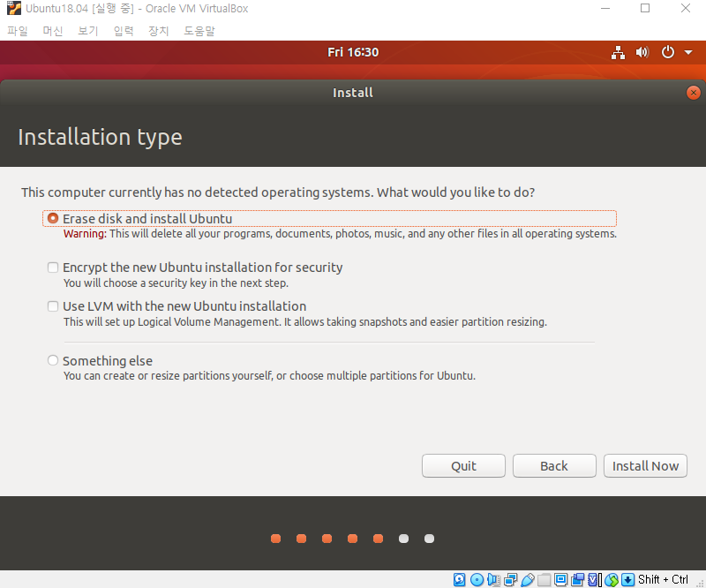Open the 입력 menu
The image size is (706, 588).
[x=124, y=31]
